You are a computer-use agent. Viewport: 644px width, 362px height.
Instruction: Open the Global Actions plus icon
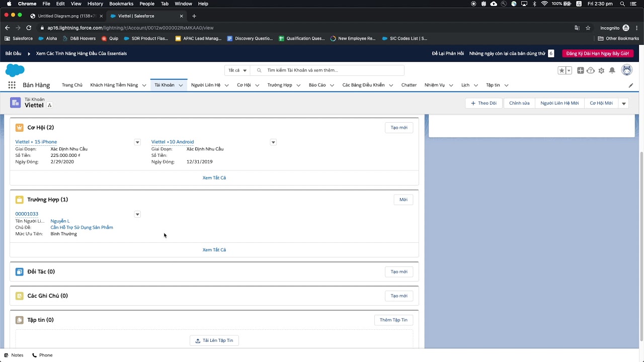[580, 70]
